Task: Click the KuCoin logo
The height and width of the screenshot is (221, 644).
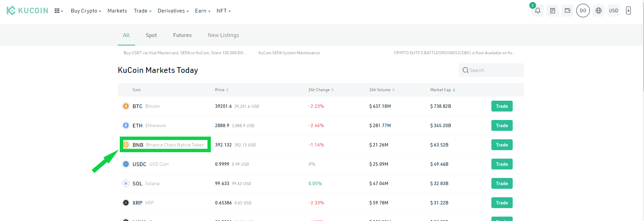Action: click(x=27, y=11)
